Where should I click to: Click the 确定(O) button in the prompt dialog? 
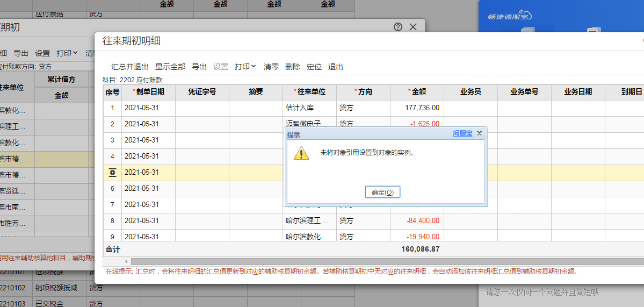coord(382,192)
